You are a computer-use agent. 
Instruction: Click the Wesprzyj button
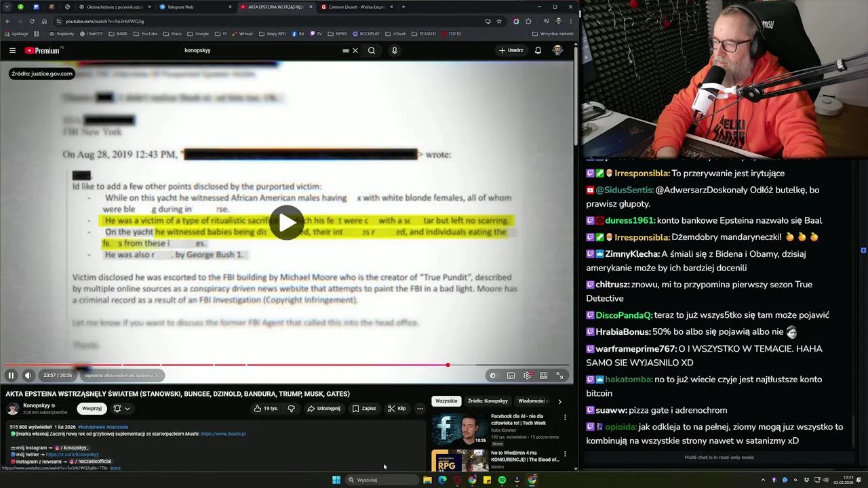[x=92, y=408]
